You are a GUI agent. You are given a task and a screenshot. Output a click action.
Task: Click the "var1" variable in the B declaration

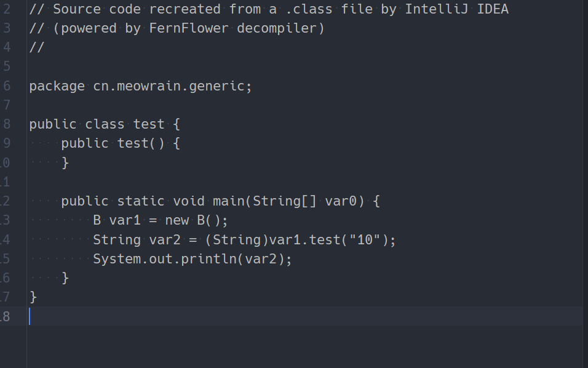[x=125, y=220]
